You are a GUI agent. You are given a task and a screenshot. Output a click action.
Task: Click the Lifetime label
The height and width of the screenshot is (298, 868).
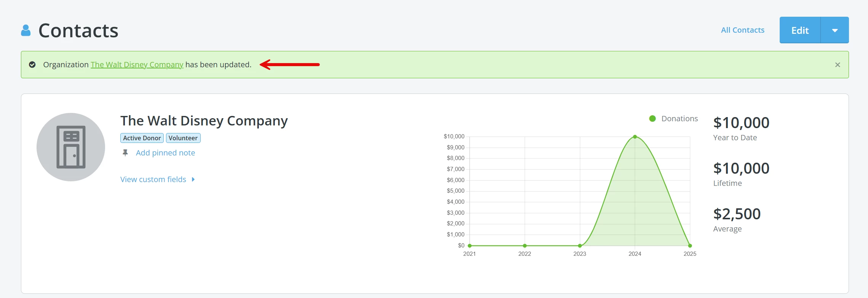coord(728,183)
